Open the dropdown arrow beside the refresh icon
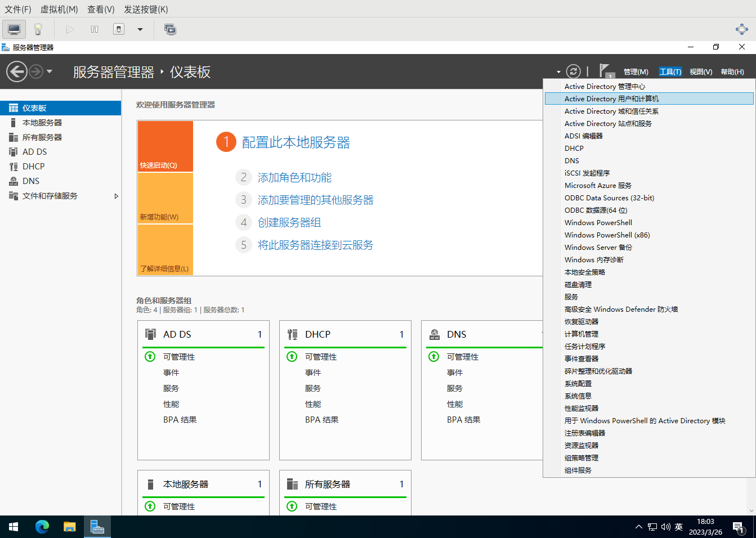Image resolution: width=756 pixels, height=538 pixels. coord(558,72)
